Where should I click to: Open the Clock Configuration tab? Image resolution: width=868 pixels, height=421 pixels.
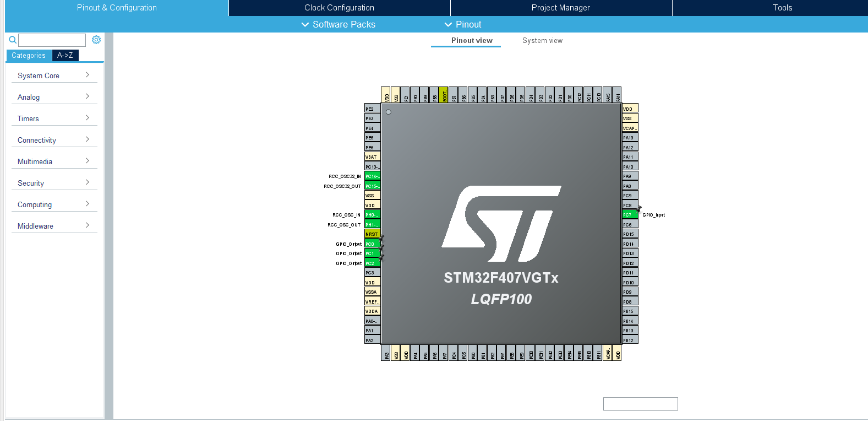click(x=339, y=8)
